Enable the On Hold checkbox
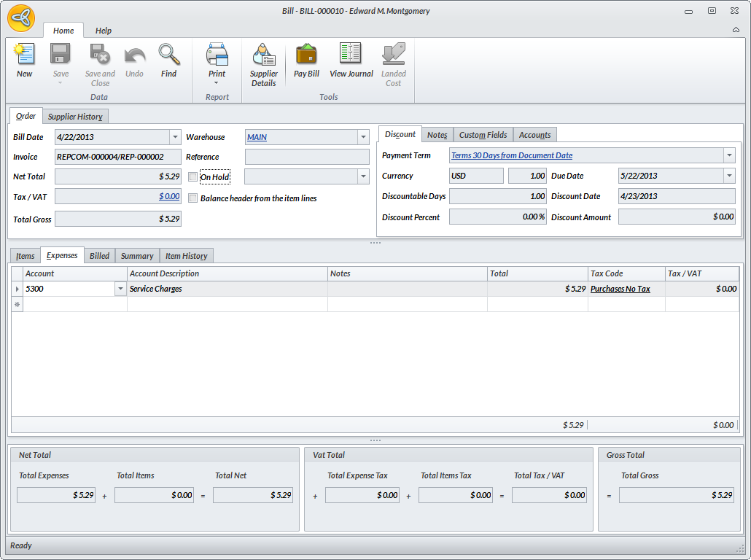The height and width of the screenshot is (560, 751). click(x=193, y=176)
